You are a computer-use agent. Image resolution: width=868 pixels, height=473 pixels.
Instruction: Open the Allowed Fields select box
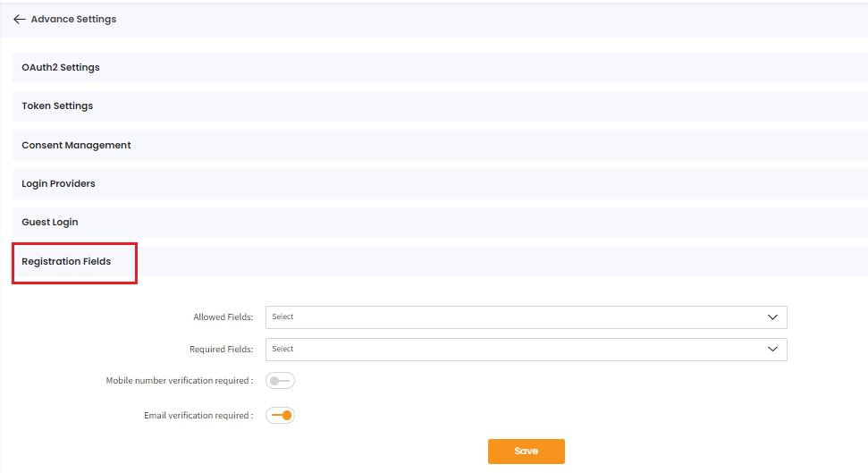(510, 317)
